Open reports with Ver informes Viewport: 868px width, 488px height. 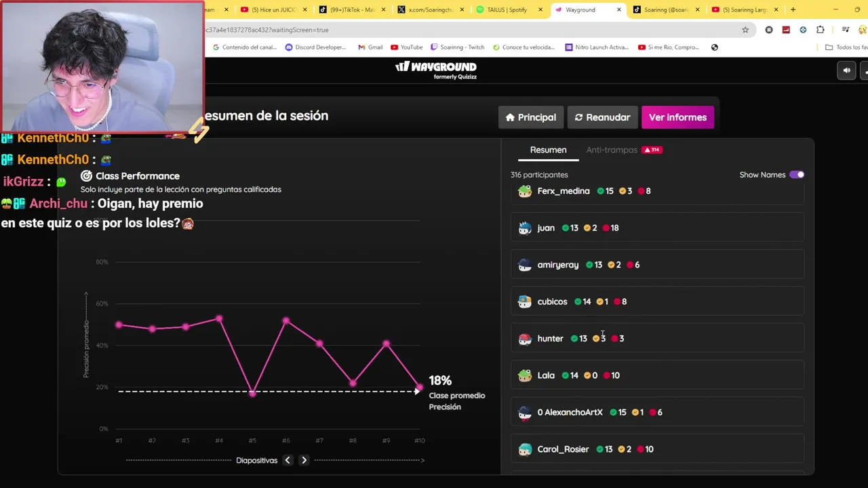tap(677, 117)
